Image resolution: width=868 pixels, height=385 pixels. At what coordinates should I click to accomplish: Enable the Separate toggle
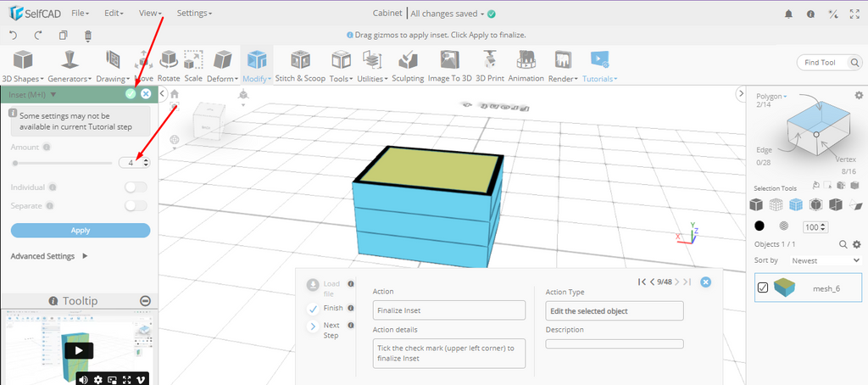pos(136,205)
